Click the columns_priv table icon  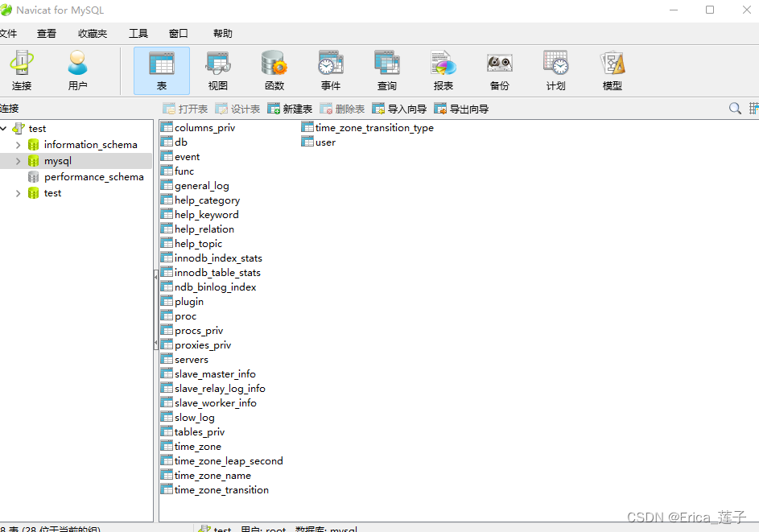[x=167, y=127]
